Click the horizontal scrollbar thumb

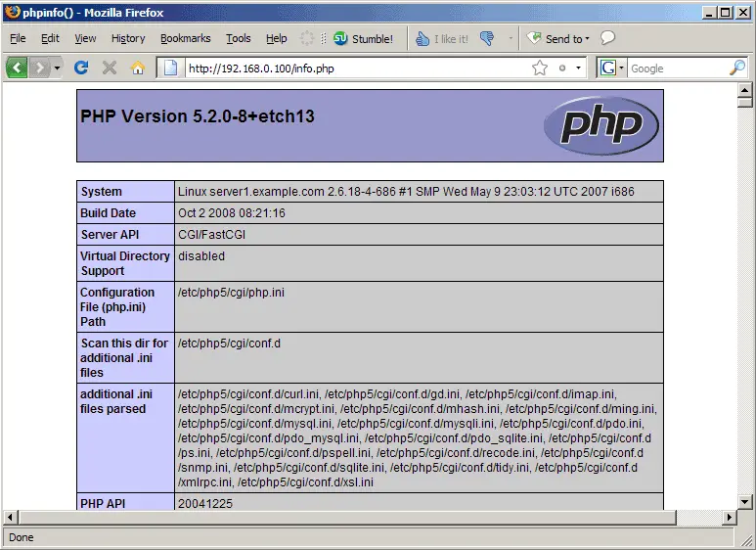click(347, 517)
